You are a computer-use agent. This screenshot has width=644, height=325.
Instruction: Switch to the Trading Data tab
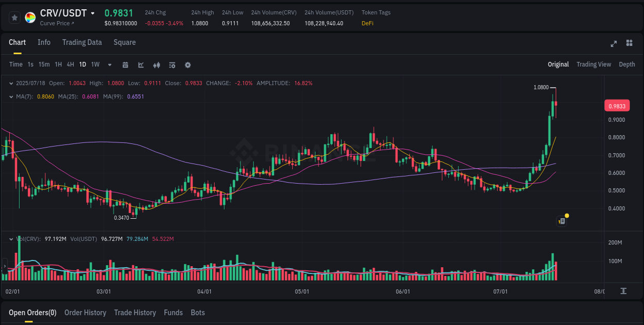click(82, 42)
